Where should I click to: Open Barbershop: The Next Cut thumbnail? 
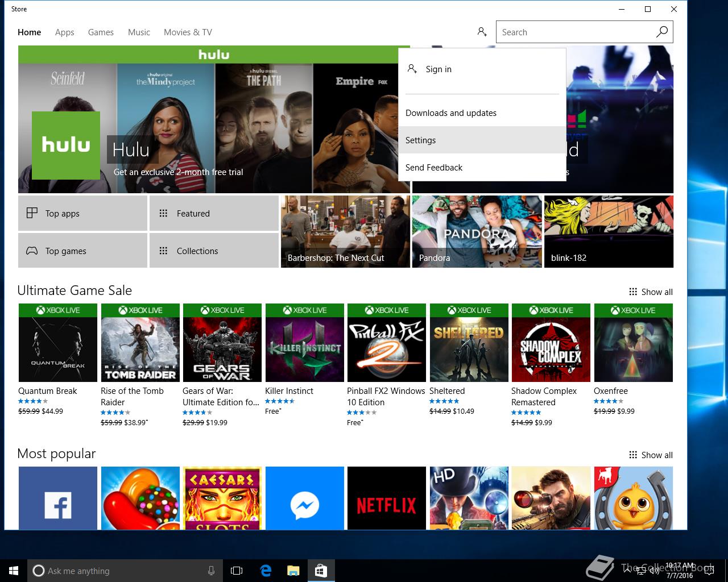point(345,231)
